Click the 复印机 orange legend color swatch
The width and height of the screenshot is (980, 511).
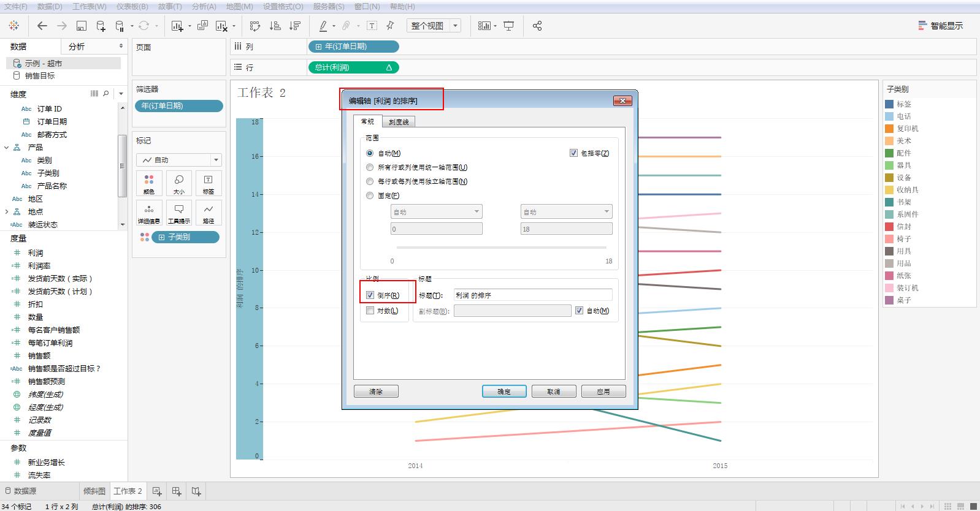pyautogui.click(x=889, y=129)
